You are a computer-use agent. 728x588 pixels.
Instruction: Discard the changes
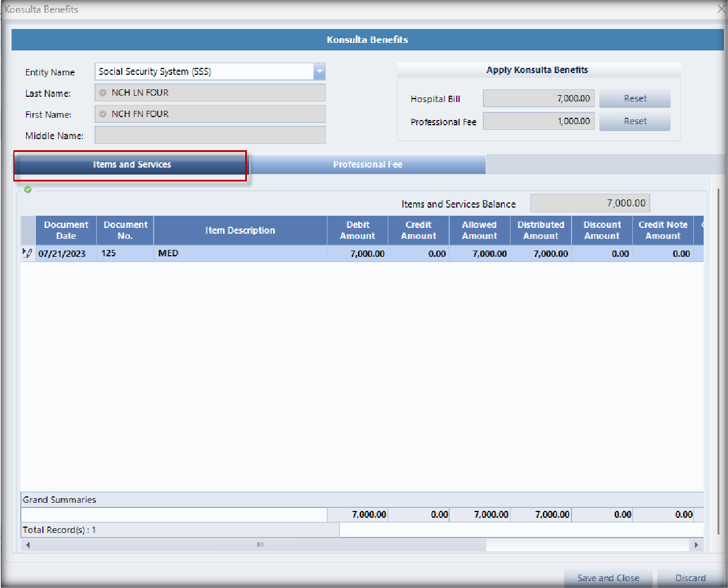(690, 578)
